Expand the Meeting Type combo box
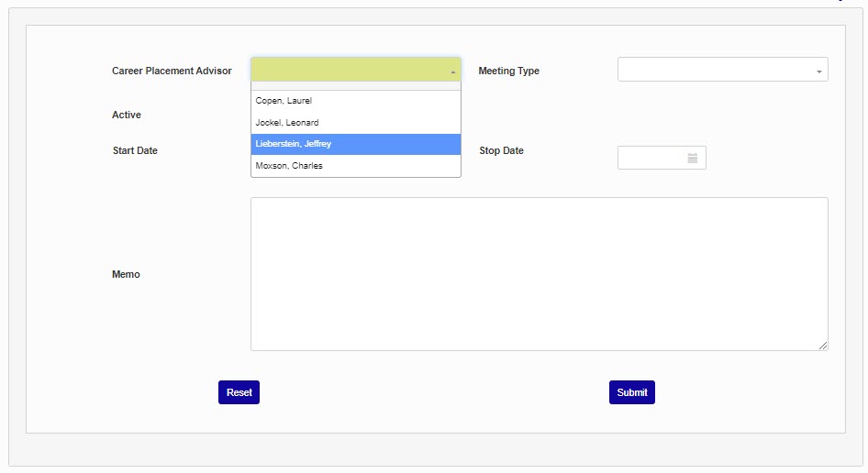The width and height of the screenshot is (868, 473). (722, 70)
